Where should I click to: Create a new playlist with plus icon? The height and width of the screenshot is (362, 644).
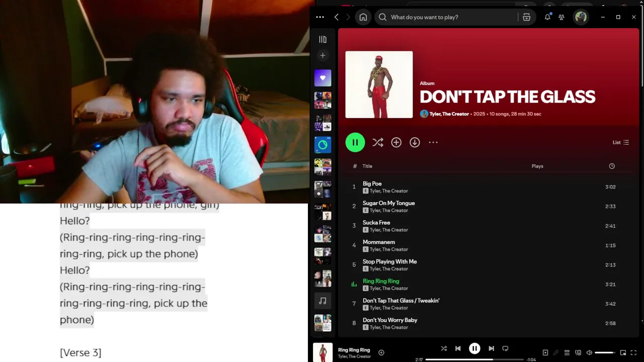tap(323, 55)
